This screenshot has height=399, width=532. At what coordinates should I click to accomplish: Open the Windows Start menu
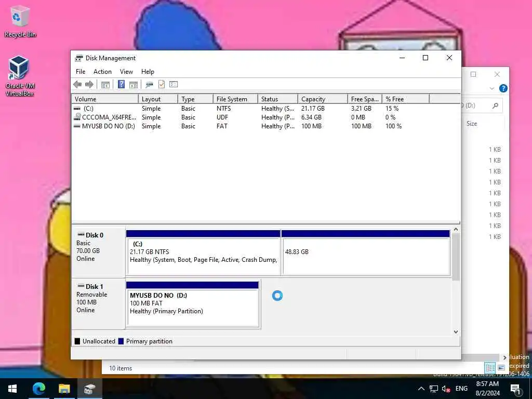(x=12, y=389)
